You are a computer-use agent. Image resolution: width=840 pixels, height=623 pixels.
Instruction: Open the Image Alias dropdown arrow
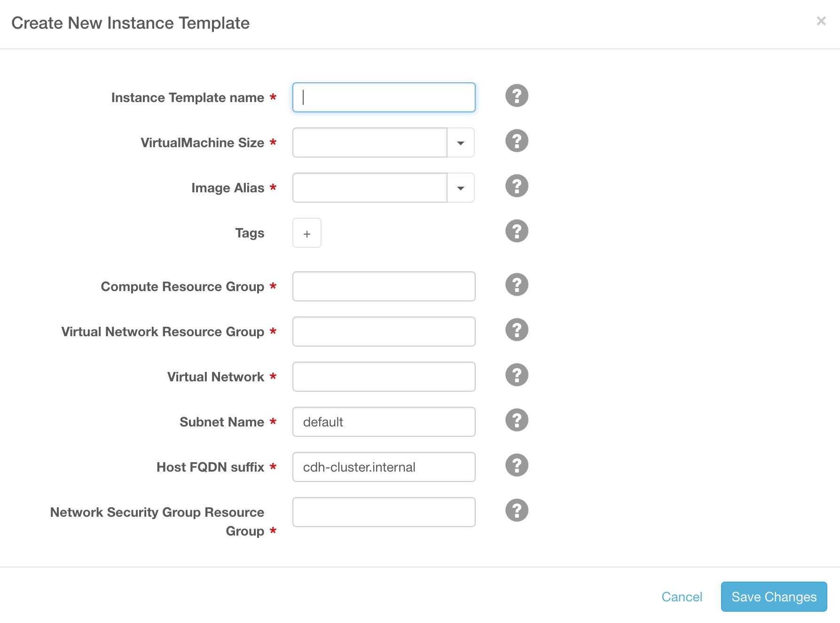[461, 188]
